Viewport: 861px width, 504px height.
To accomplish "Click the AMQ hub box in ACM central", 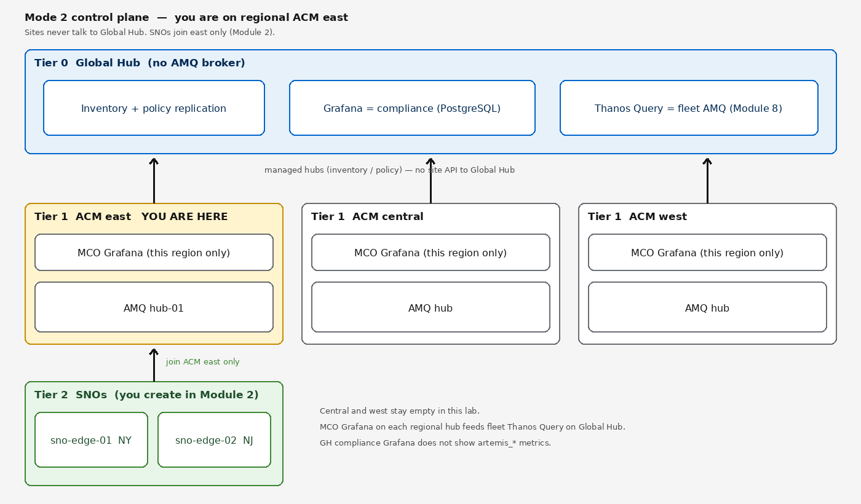I will (x=430, y=307).
